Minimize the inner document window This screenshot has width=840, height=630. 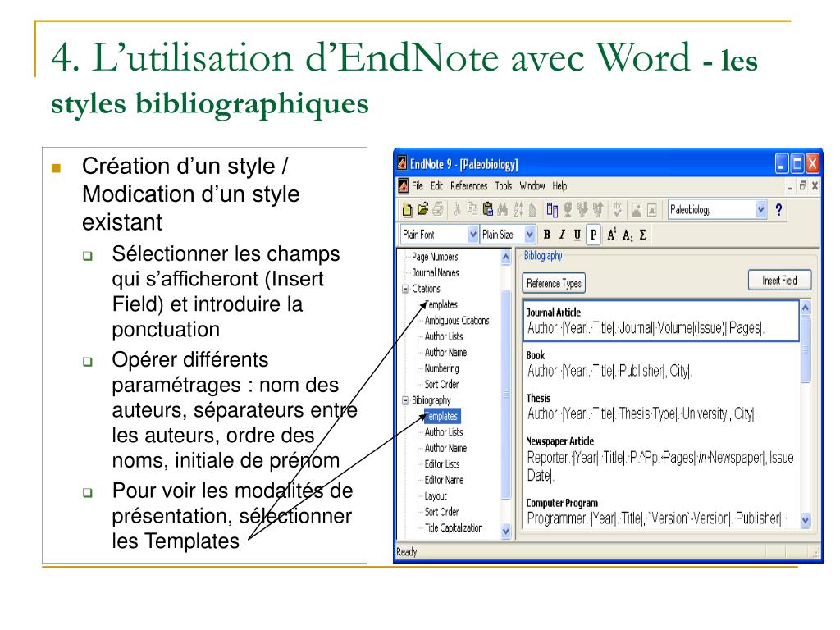(791, 186)
